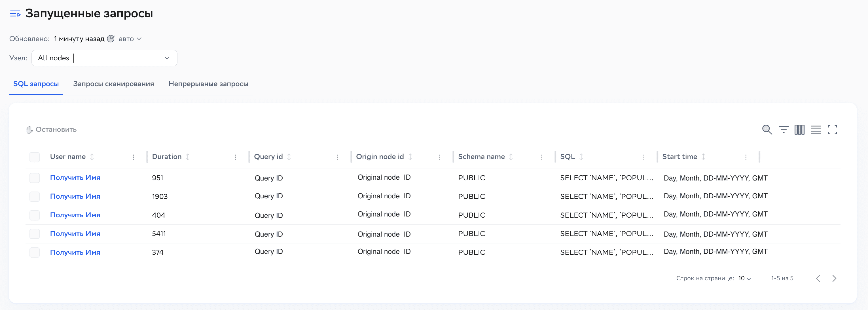Screen dimensions: 868x310
Task: Change rows per page from 10
Action: pyautogui.click(x=744, y=278)
